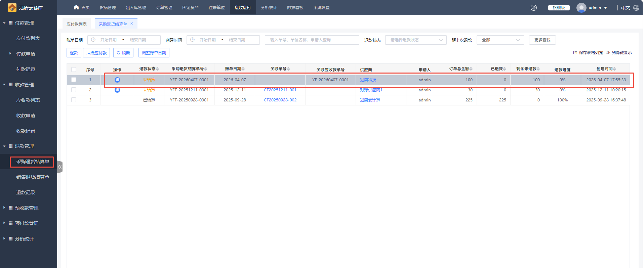Viewport: 644px width, 268px height.
Task: Click the 退 action icon in row 1
Action: pos(117,80)
